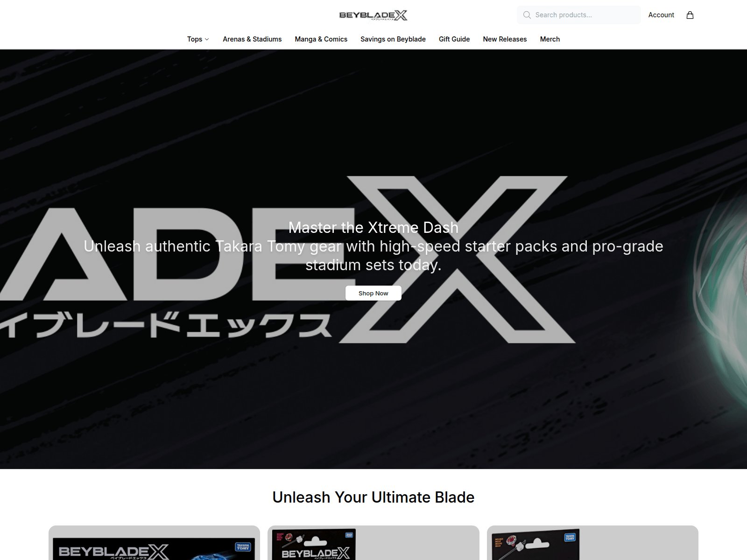
Task: Click the 'Master the Xtreme Dash' headline
Action: [x=373, y=228]
